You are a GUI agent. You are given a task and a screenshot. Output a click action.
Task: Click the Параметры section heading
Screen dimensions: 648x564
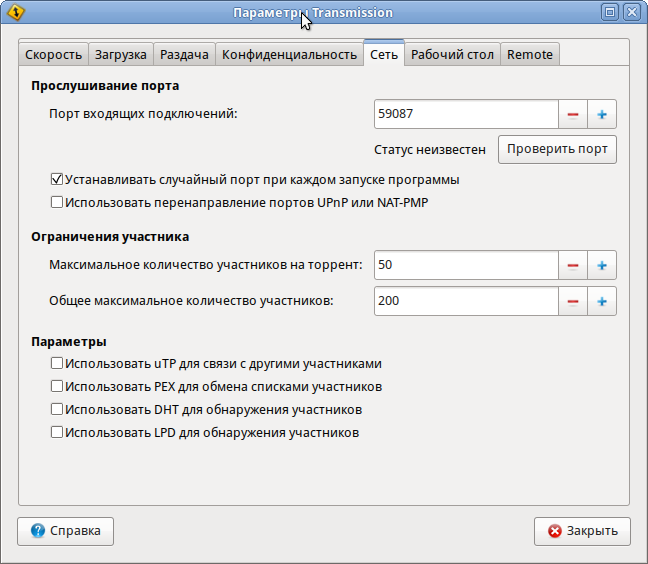click(x=69, y=342)
